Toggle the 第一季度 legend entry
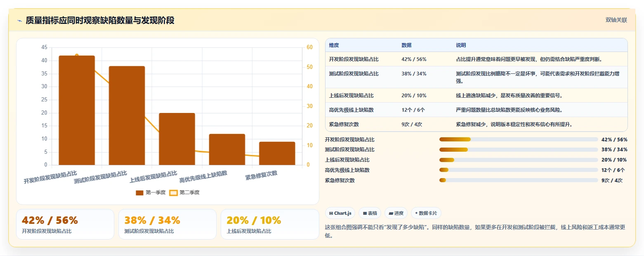The image size is (644, 256). 151,193
